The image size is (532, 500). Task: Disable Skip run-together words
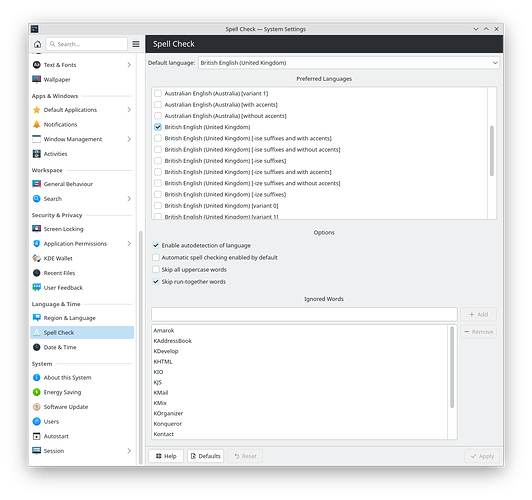pyautogui.click(x=156, y=282)
